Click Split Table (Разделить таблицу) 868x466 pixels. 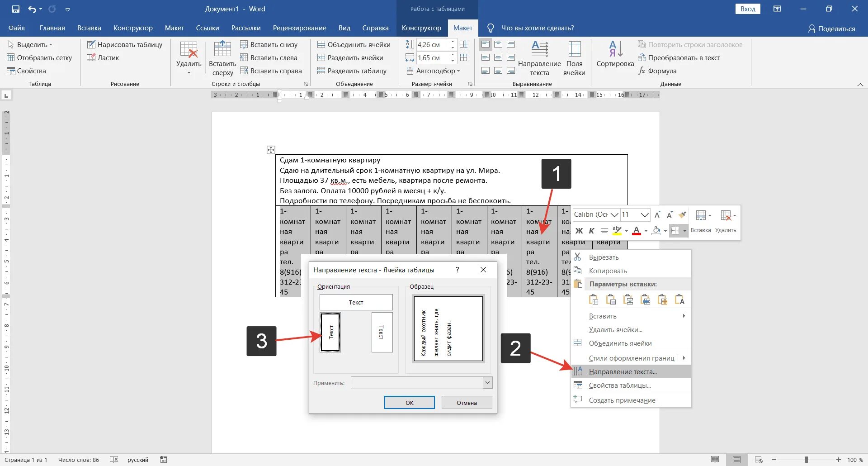click(352, 71)
